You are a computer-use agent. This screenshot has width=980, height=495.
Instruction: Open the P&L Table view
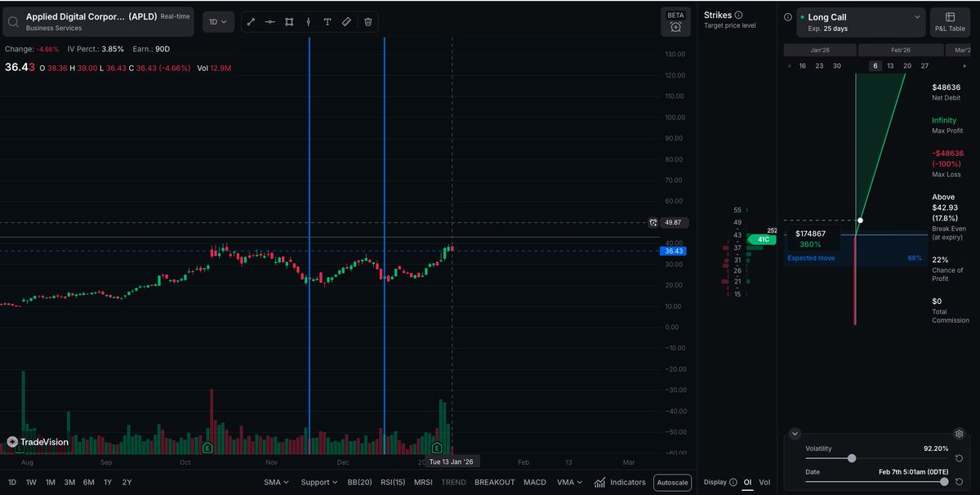(951, 22)
